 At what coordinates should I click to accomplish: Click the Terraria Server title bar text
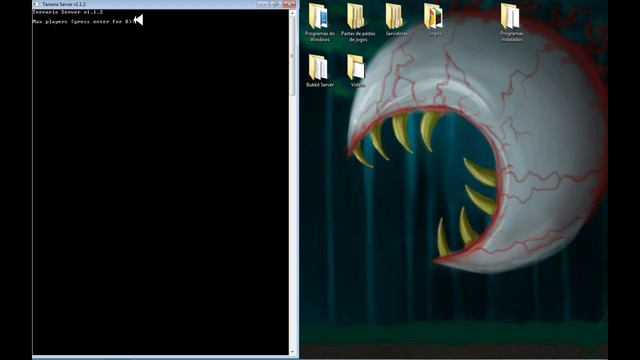(x=64, y=4)
